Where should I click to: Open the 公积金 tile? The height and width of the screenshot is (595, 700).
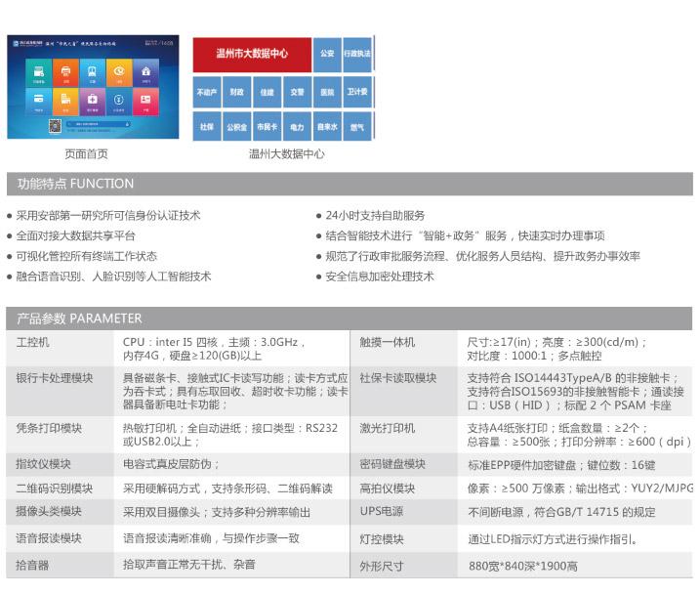236,127
